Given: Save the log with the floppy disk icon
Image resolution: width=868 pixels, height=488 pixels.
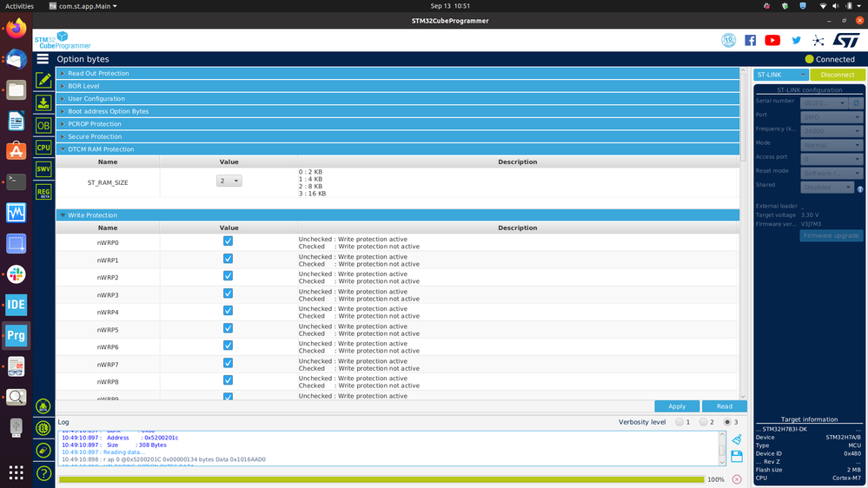Looking at the screenshot, I should [737, 457].
